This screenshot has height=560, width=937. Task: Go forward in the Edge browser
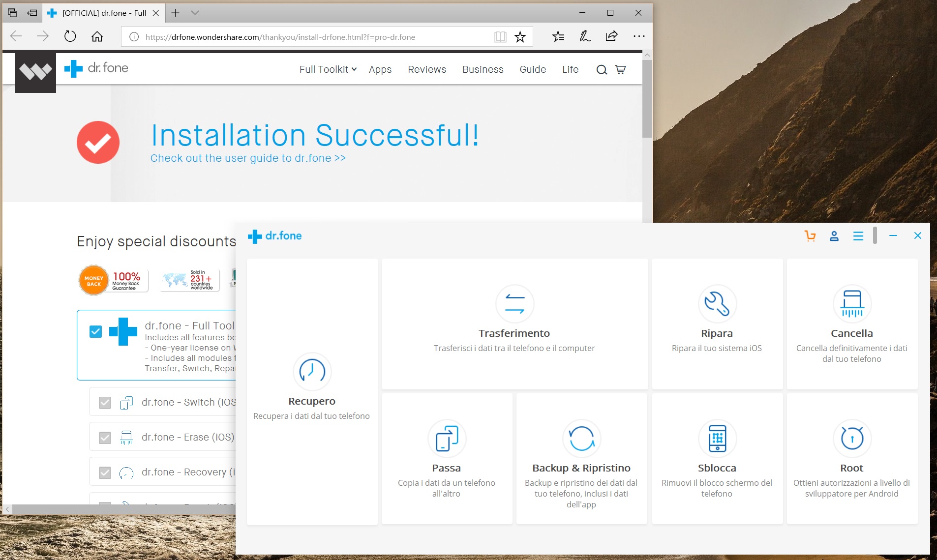(43, 36)
